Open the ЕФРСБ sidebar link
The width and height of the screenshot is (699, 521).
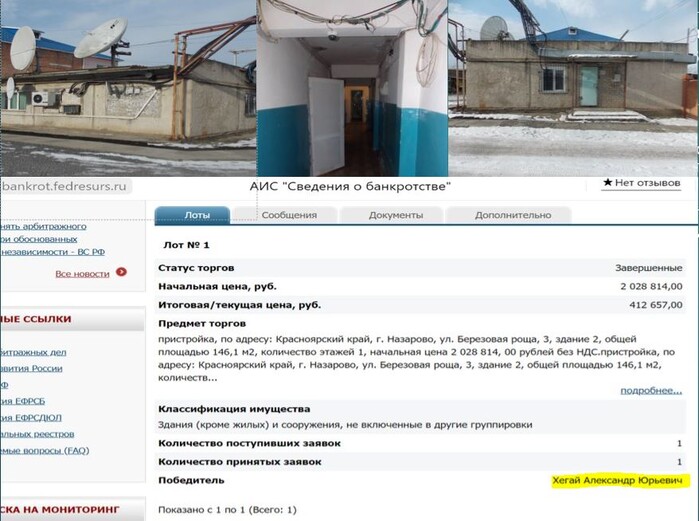click(x=22, y=401)
